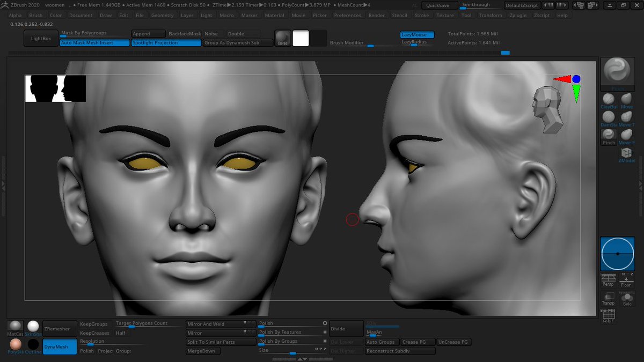Click the Outline material sphere
The image size is (644, 362).
click(33, 344)
